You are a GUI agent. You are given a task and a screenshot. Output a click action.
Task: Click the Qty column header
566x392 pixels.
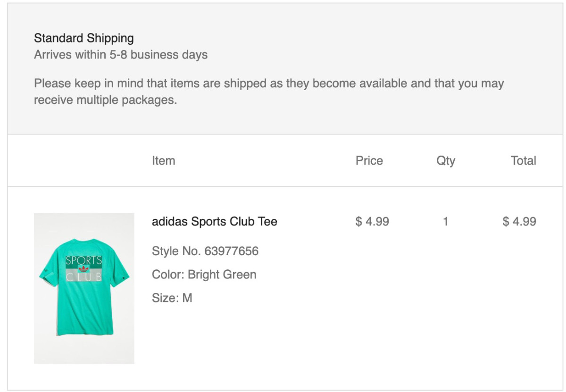[445, 161]
